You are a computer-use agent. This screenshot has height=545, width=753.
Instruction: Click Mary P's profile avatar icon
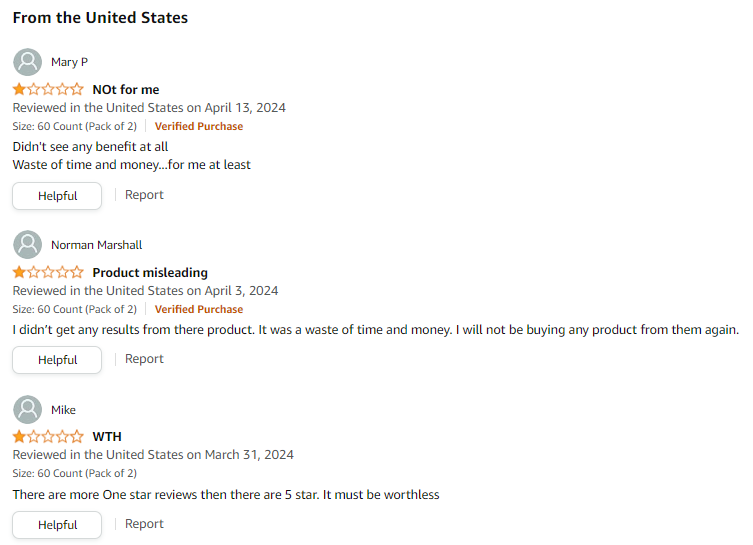28,62
